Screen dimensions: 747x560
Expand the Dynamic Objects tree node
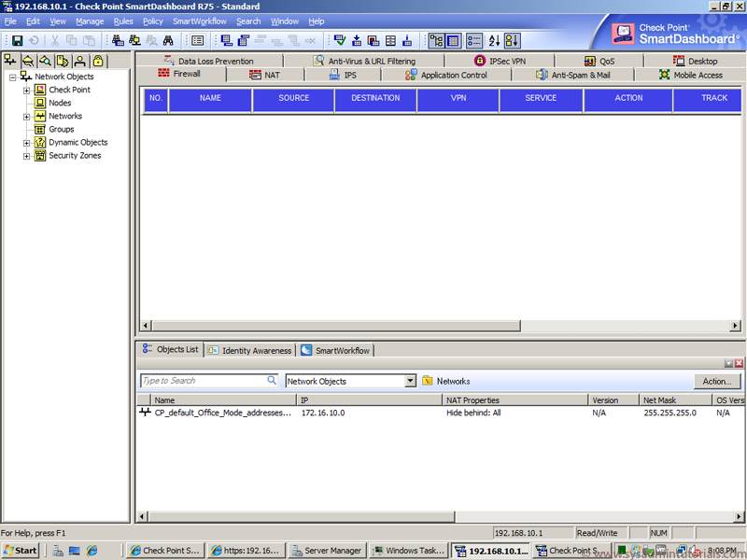click(27, 143)
